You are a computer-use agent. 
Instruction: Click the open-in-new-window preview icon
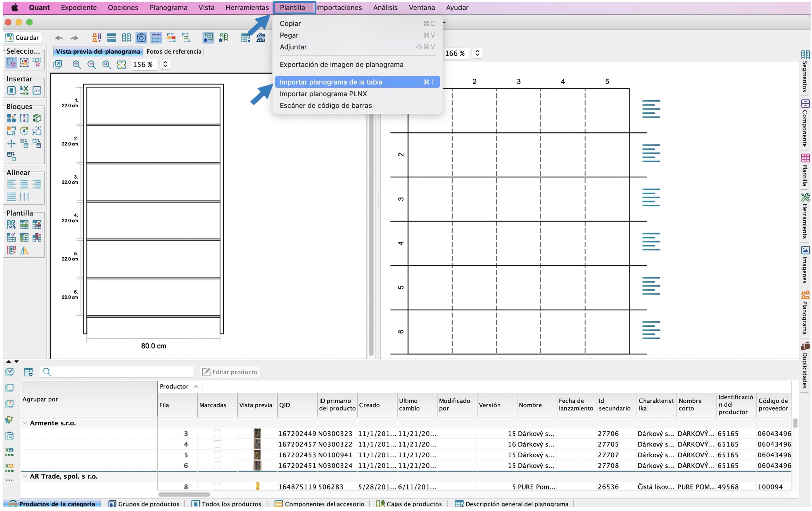pyautogui.click(x=58, y=64)
